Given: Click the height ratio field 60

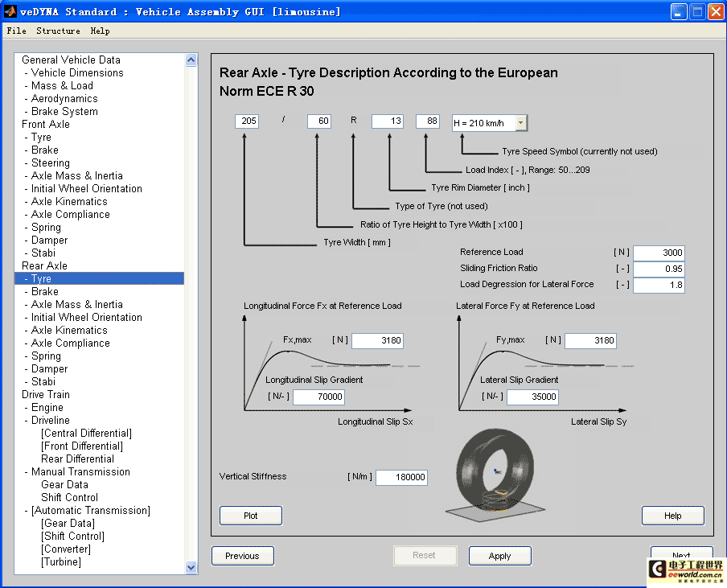Looking at the screenshot, I should [319, 121].
